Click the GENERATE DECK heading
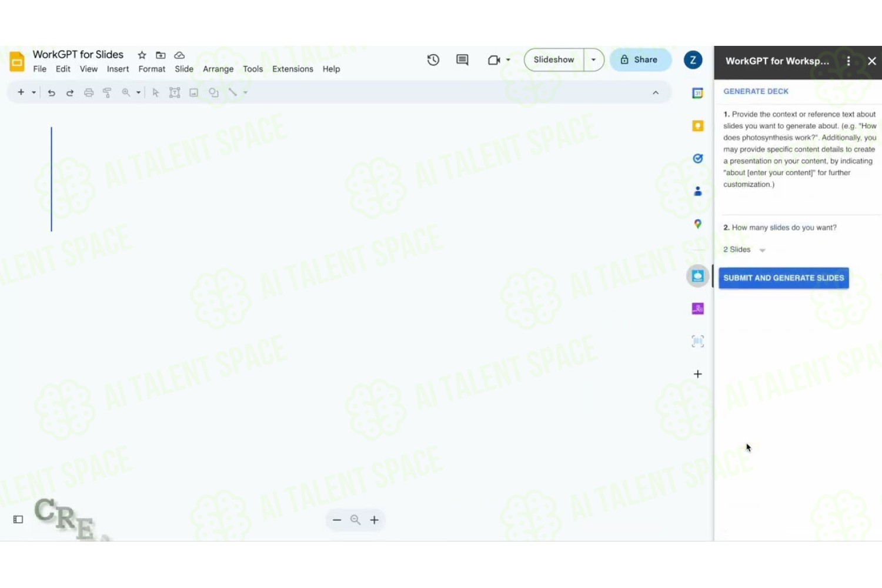 756,91
